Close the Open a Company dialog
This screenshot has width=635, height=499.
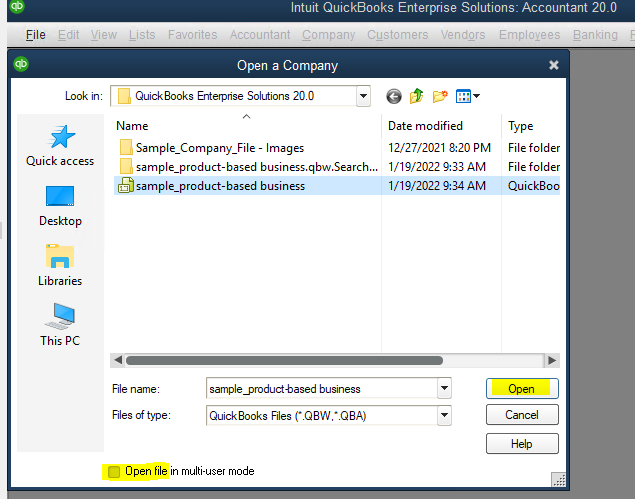tap(554, 65)
